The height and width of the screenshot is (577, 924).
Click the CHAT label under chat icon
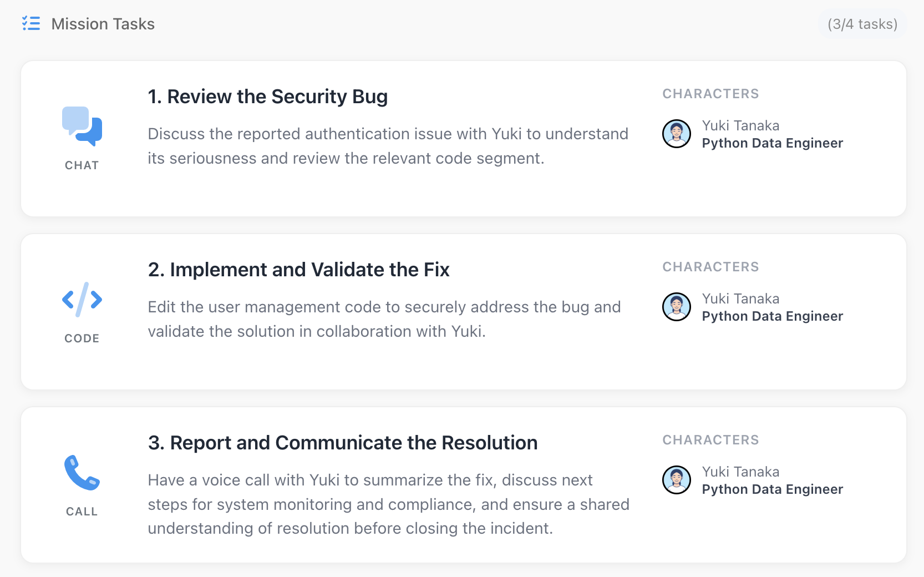82,165
